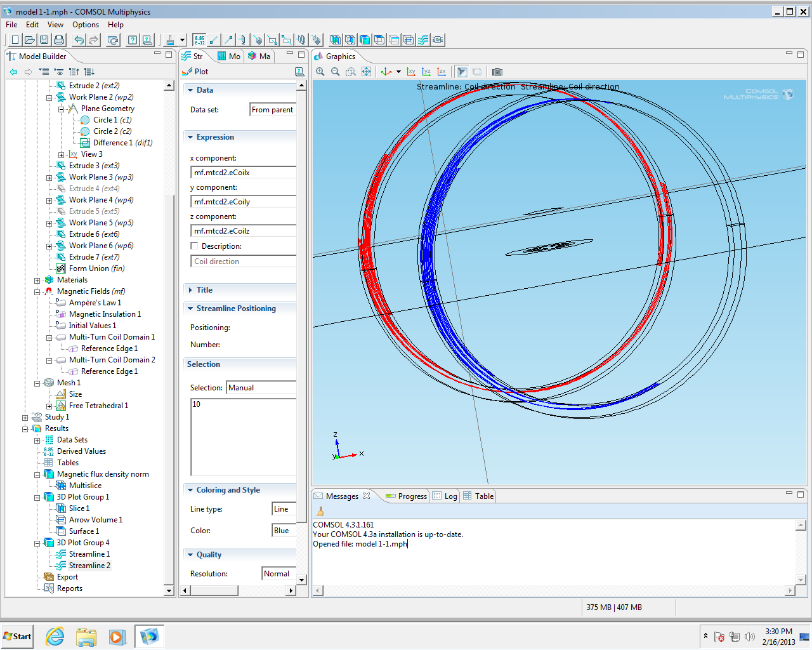812x650 pixels.
Task: Collapse the Coloring and Style section
Action: 190,490
